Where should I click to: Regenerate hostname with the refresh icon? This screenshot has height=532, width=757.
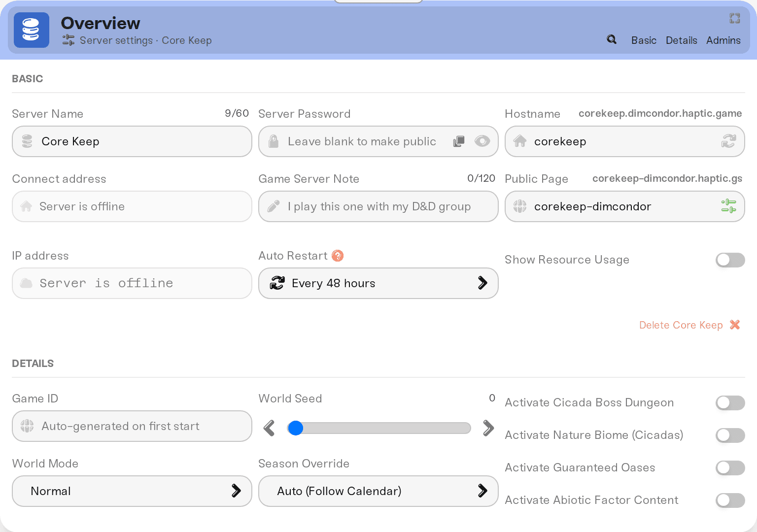pos(728,141)
